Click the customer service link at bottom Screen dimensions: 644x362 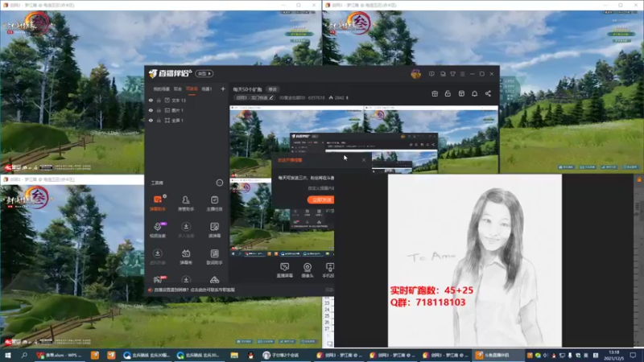click(x=194, y=290)
